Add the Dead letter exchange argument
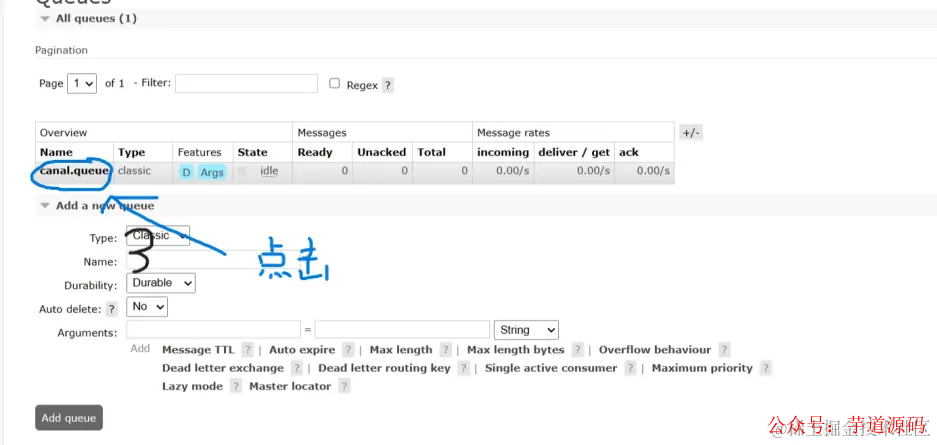The image size is (937, 445). click(x=223, y=368)
